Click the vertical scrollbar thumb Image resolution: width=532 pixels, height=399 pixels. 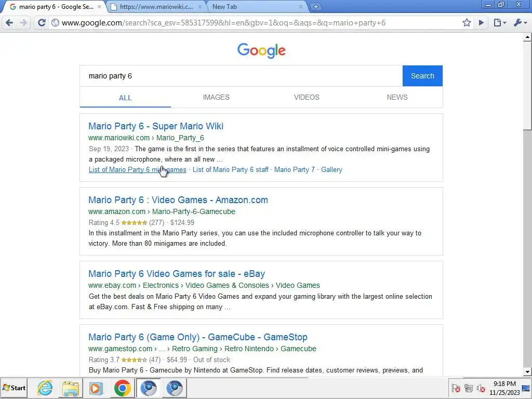click(x=527, y=86)
